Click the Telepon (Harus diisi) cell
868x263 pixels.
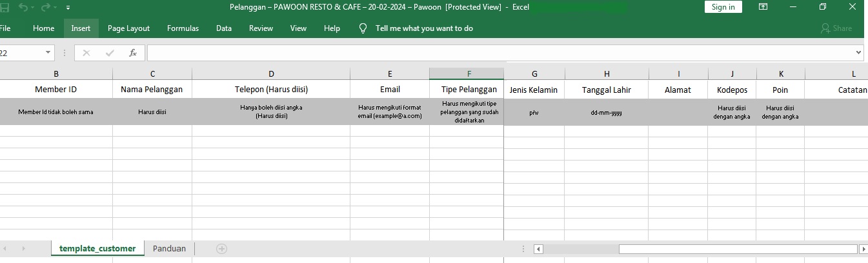(x=271, y=90)
